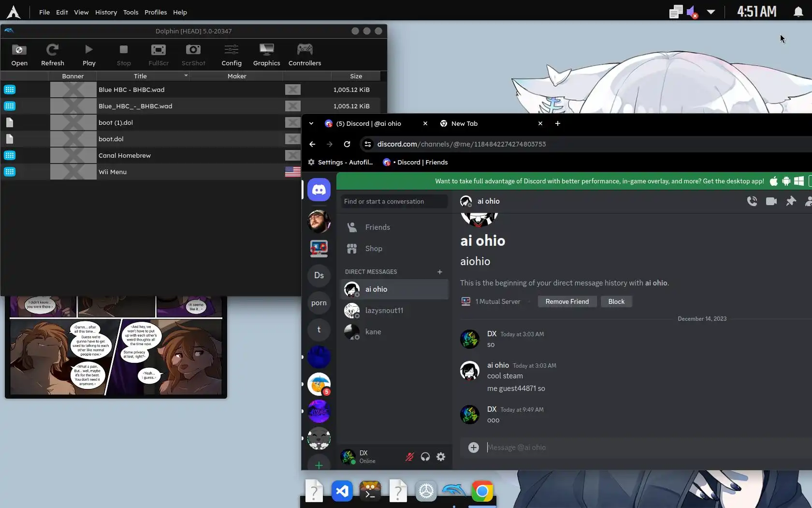Open Discord | Friends bookmark
This screenshot has height=508, width=812.
pyautogui.click(x=415, y=163)
